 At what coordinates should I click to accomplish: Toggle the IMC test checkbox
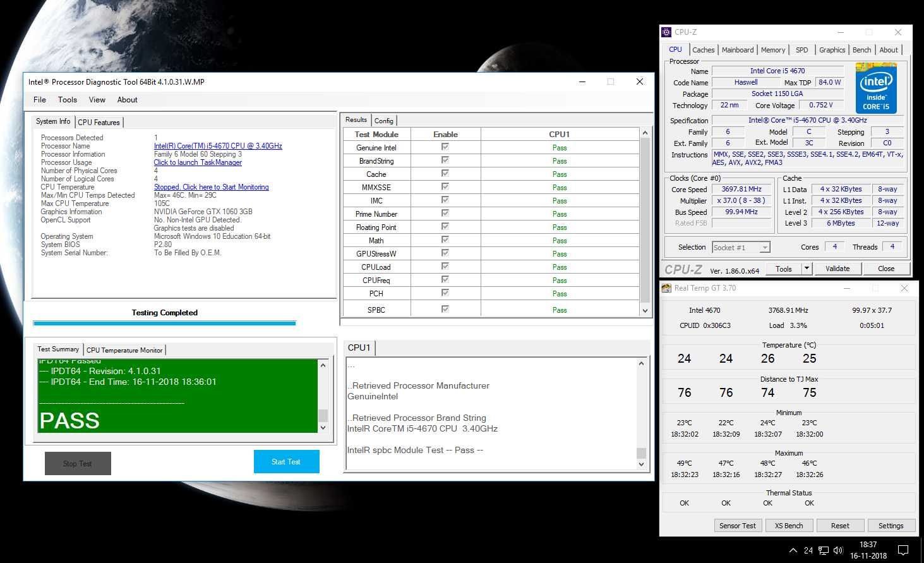tap(445, 200)
